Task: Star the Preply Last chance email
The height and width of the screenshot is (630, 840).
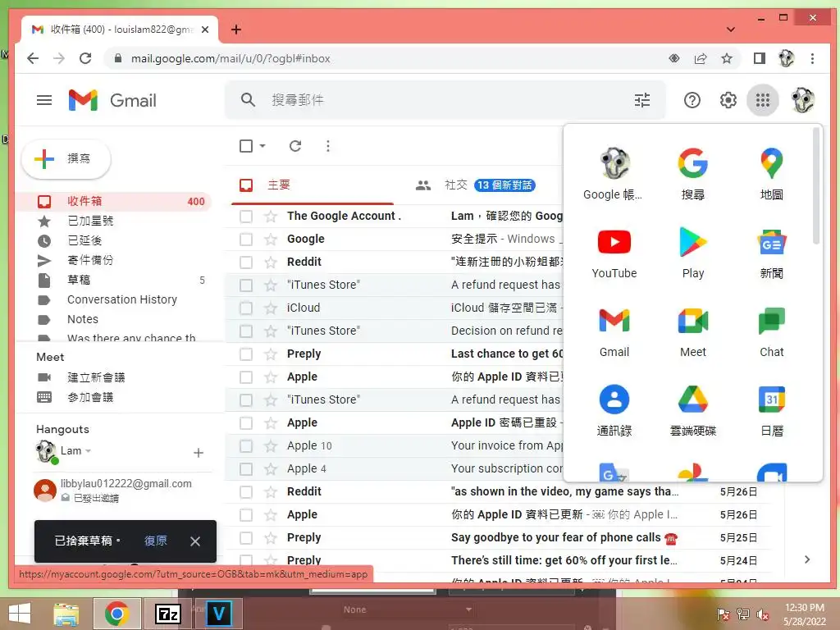Action: click(271, 354)
